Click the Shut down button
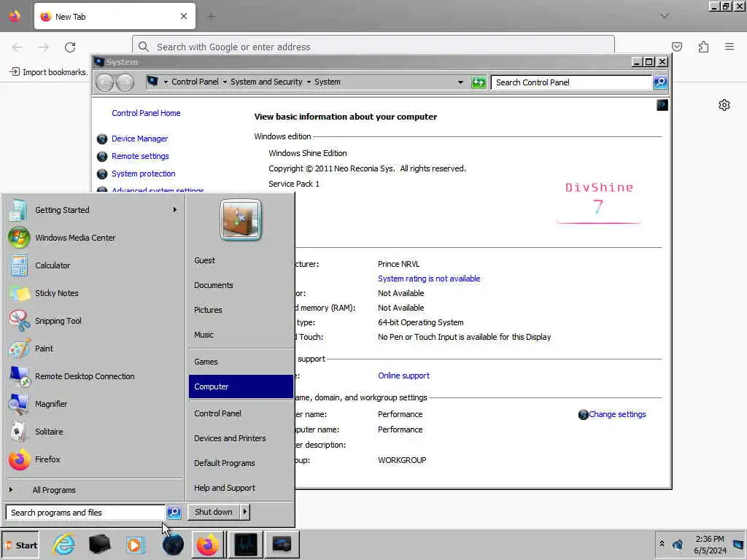This screenshot has height=560, width=747. [214, 512]
